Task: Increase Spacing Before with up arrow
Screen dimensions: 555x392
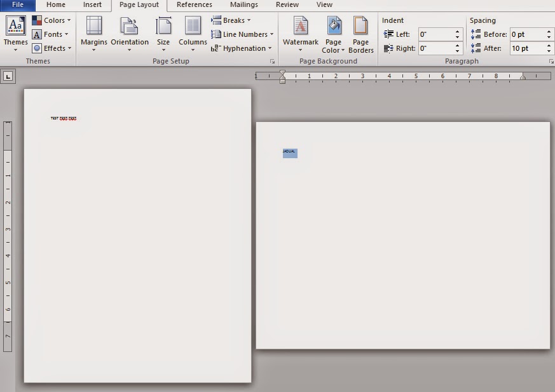Action: (549, 32)
